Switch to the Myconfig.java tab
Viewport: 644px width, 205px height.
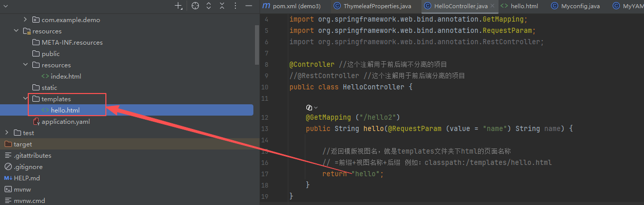576,6
